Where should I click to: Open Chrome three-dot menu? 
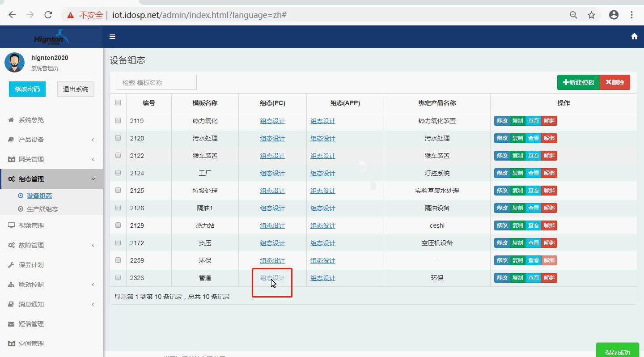(x=631, y=15)
